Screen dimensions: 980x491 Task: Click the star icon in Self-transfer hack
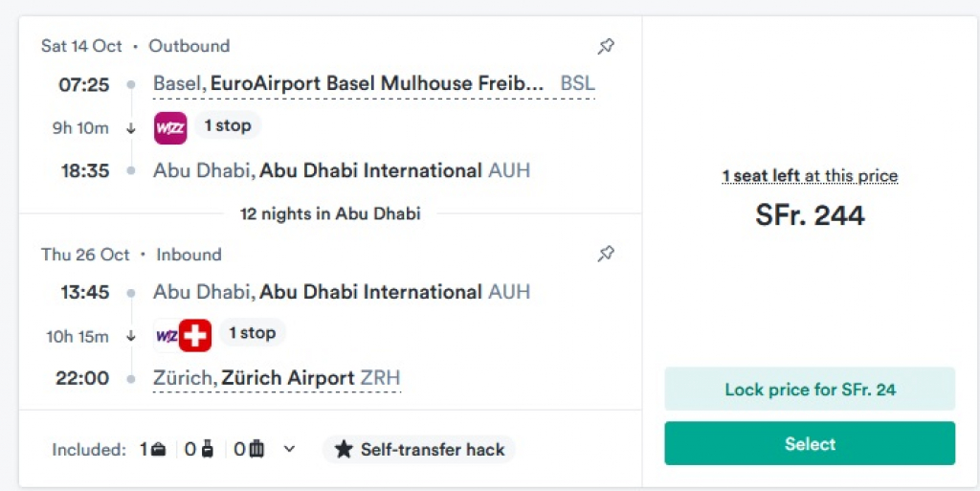[344, 450]
